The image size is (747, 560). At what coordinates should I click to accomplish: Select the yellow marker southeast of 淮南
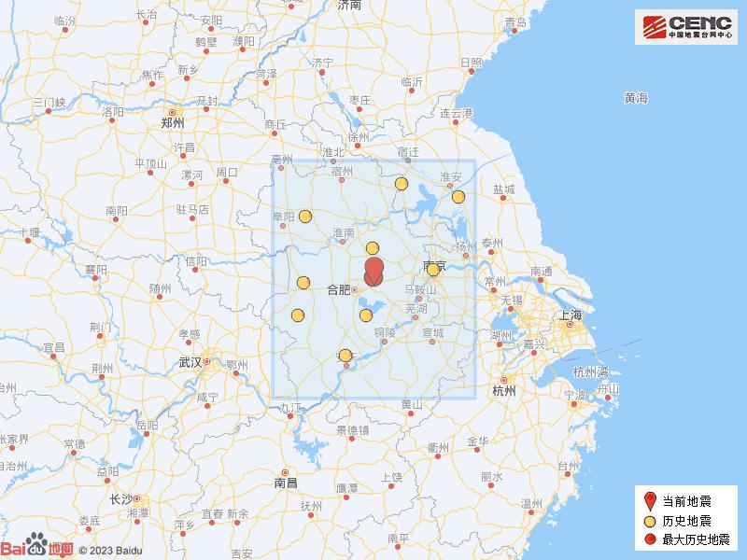(x=373, y=248)
